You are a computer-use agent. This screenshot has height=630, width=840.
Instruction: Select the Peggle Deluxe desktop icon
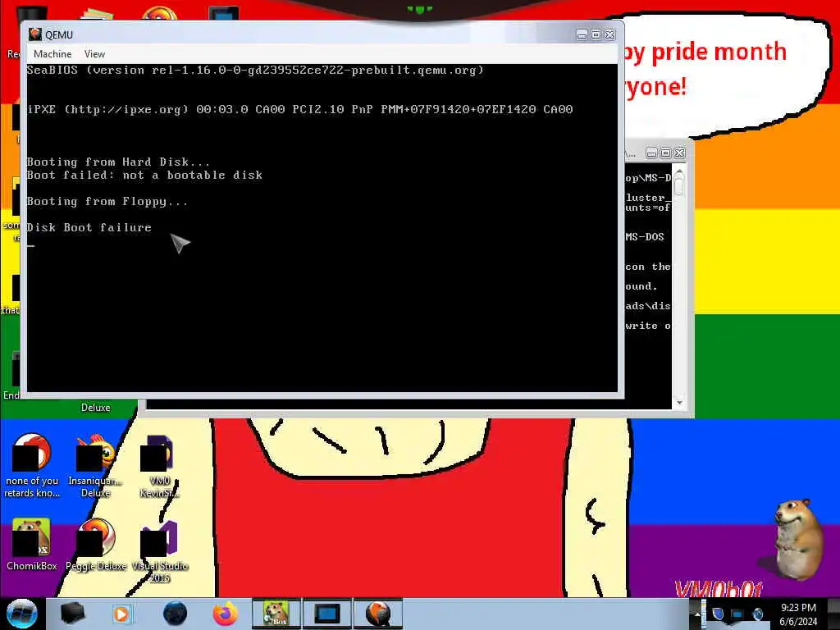(x=96, y=545)
